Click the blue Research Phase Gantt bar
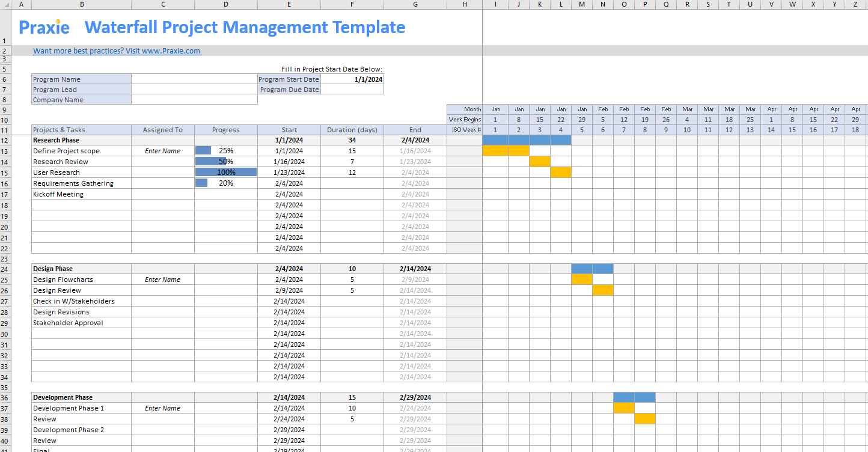This screenshot has width=868, height=452. 527,140
